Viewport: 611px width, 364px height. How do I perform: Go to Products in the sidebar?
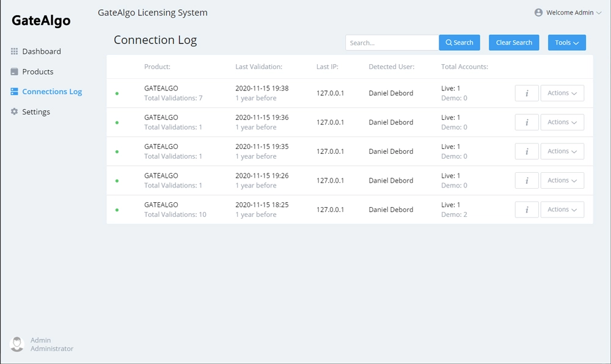tap(32, 71)
